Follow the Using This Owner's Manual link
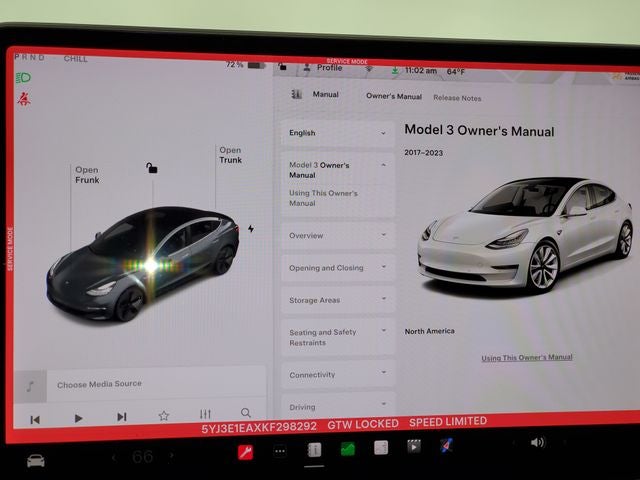Viewport: 640px width, 480px height. 527,357
